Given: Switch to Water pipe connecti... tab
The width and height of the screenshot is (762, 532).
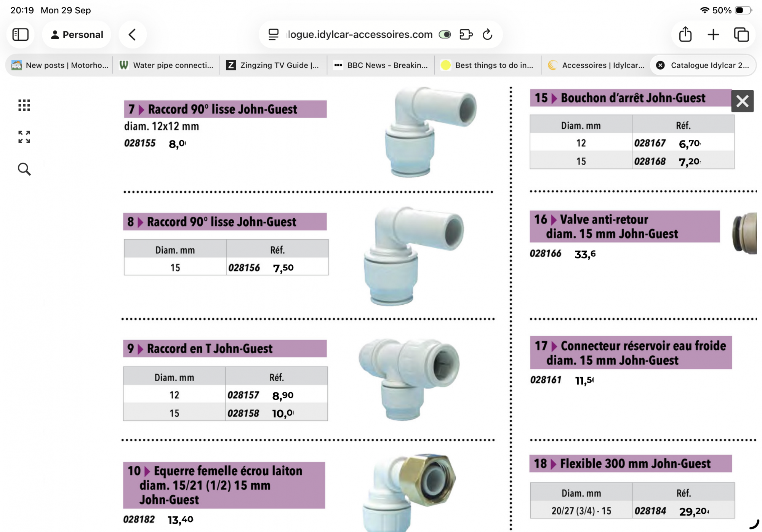Looking at the screenshot, I should (x=166, y=65).
